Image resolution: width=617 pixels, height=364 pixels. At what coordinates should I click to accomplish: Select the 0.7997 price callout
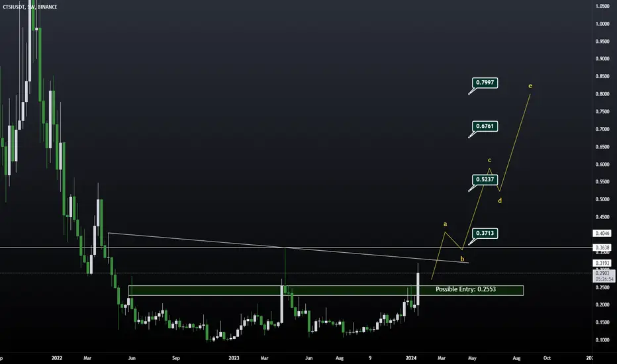[x=485, y=83]
